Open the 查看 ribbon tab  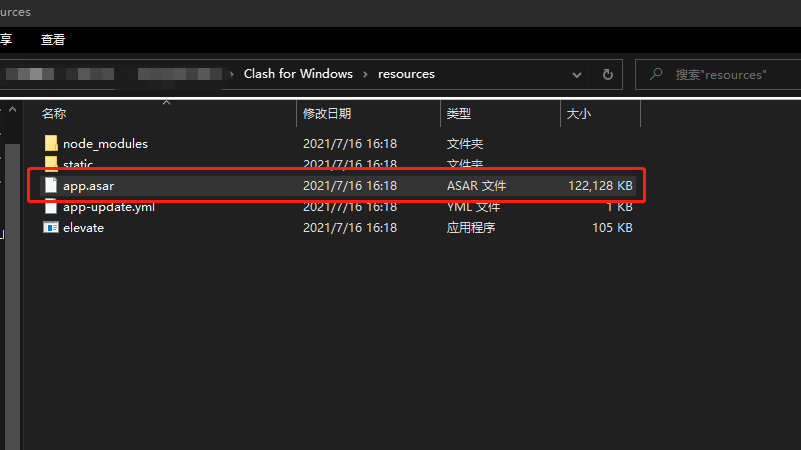(53, 40)
